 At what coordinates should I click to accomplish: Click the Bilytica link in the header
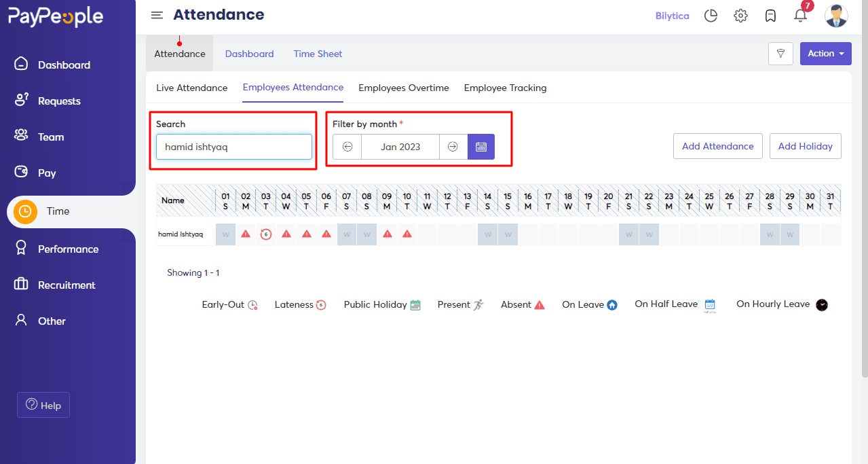[672, 15]
